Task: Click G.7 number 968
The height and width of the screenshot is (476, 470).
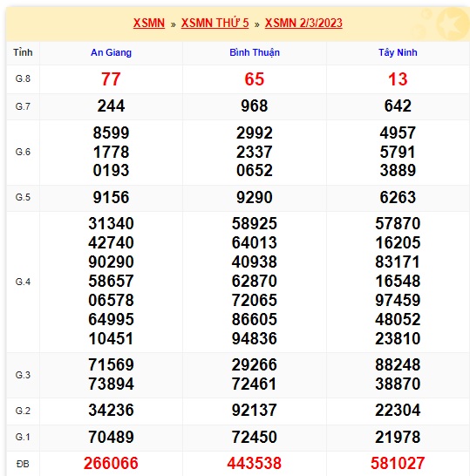Action: pos(255,106)
